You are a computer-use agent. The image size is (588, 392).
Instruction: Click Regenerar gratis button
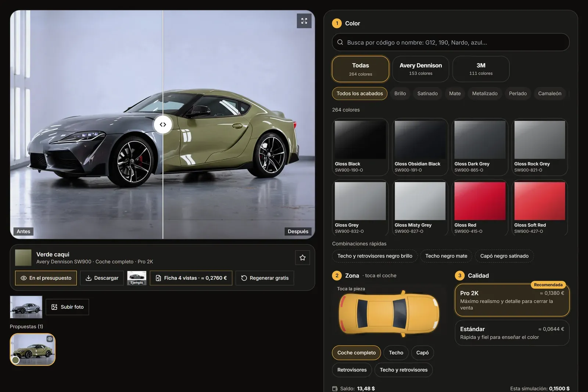pyautogui.click(x=265, y=278)
